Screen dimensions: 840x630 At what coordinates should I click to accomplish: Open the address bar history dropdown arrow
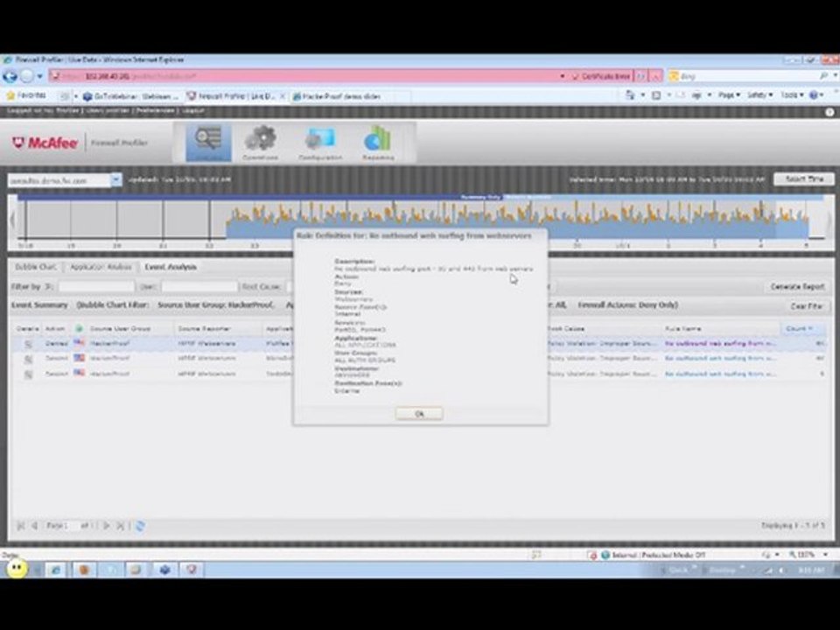(562, 76)
